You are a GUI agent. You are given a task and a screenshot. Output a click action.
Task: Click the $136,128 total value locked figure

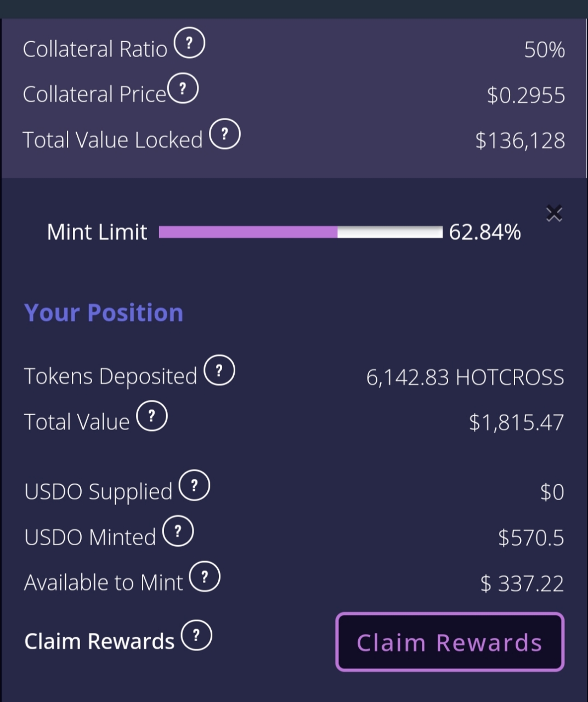tap(519, 140)
